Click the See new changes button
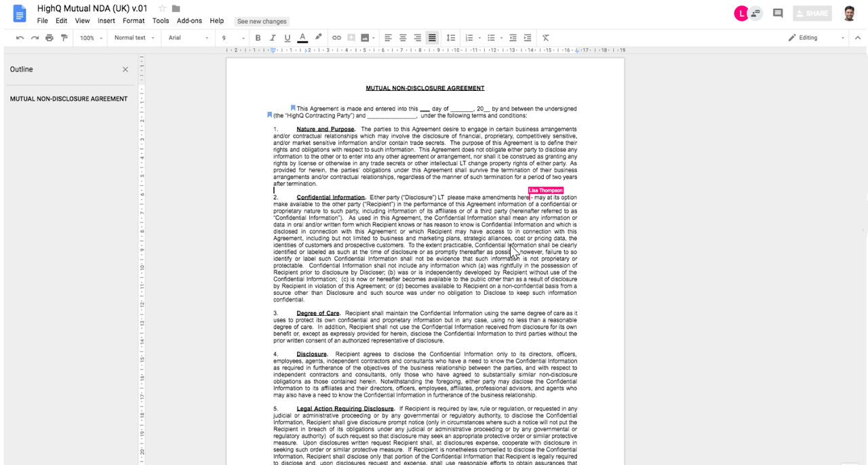This screenshot has width=868, height=465. tap(262, 22)
